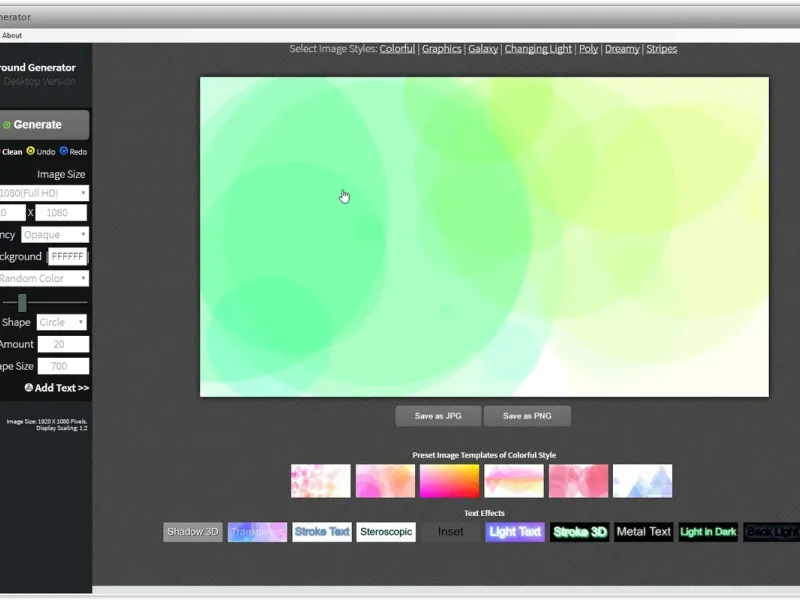Click the slider handle below Random Color
This screenshot has height=600, width=800.
[x=22, y=303]
